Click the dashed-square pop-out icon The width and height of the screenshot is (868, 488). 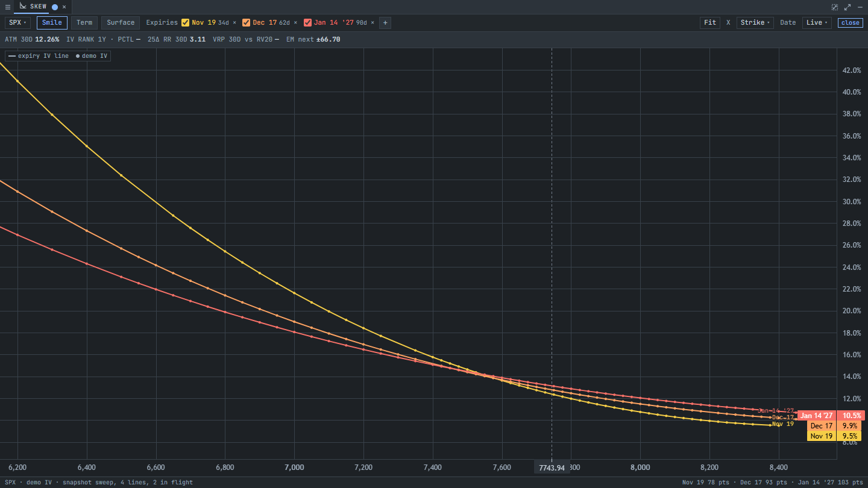(835, 7)
